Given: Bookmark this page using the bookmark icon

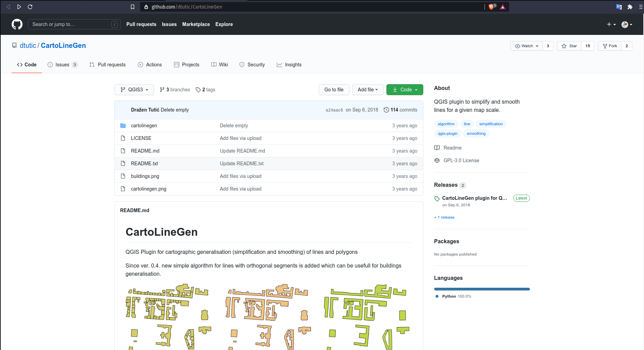Looking at the screenshot, I should [x=133, y=7].
